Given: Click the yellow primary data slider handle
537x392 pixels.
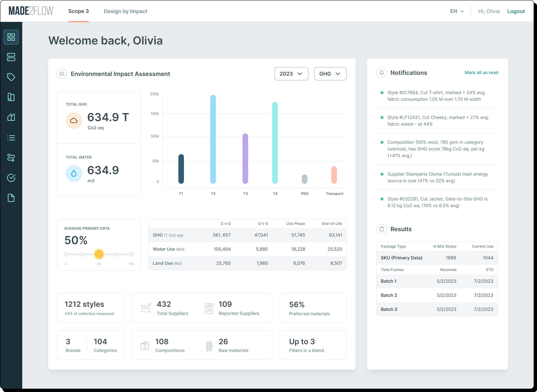Looking at the screenshot, I should coord(99,254).
